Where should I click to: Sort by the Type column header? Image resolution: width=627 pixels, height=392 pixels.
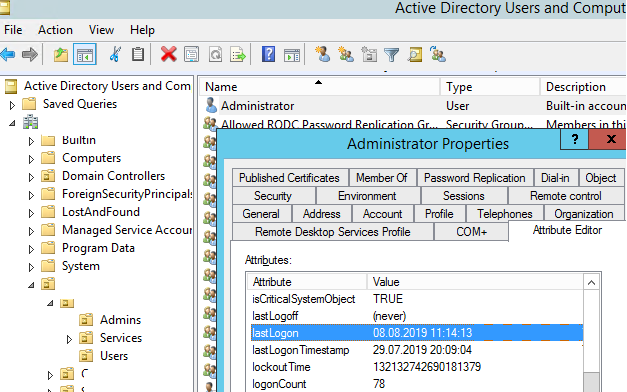point(490,87)
